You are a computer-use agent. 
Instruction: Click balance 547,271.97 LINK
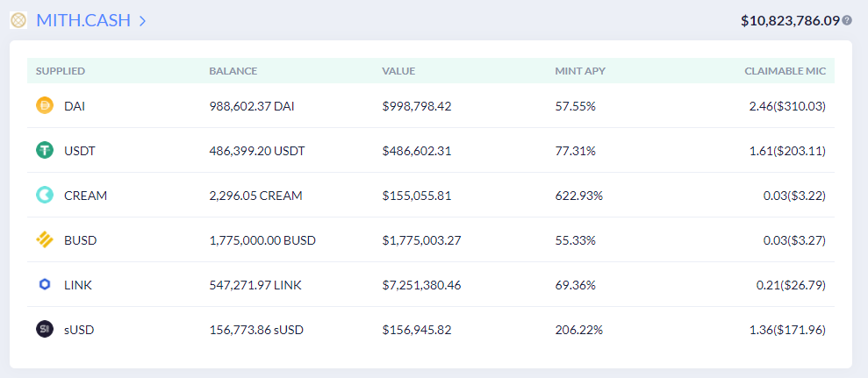[255, 285]
